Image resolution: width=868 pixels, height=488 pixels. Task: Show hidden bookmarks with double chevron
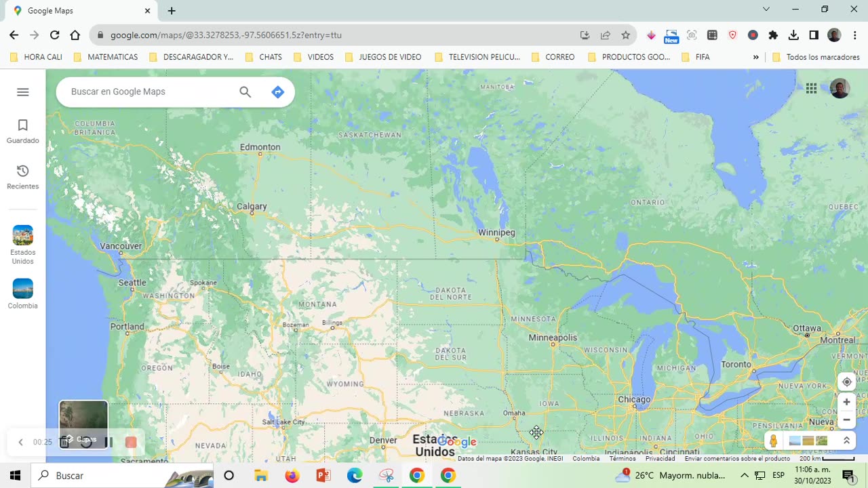755,57
